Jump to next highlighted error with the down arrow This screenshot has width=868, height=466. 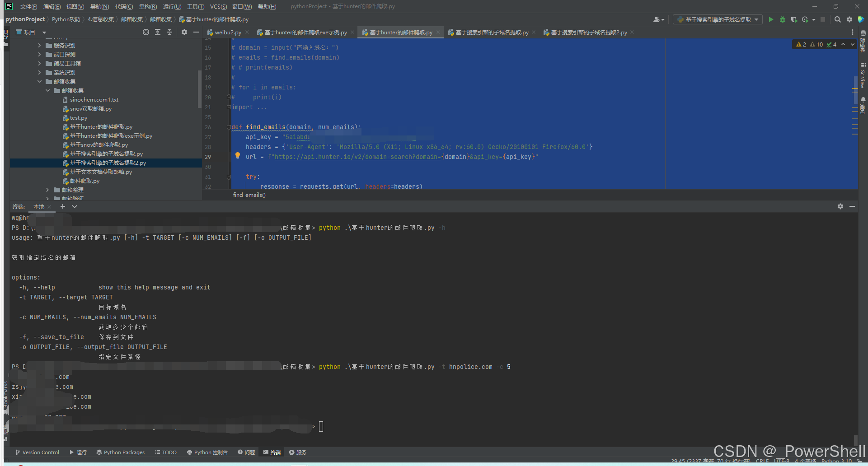click(853, 44)
